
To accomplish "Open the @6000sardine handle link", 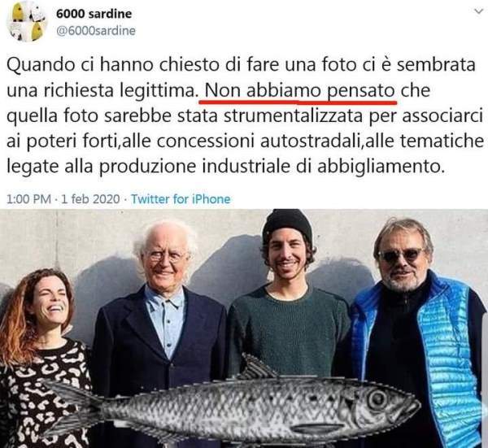I will pyautogui.click(x=95, y=30).
